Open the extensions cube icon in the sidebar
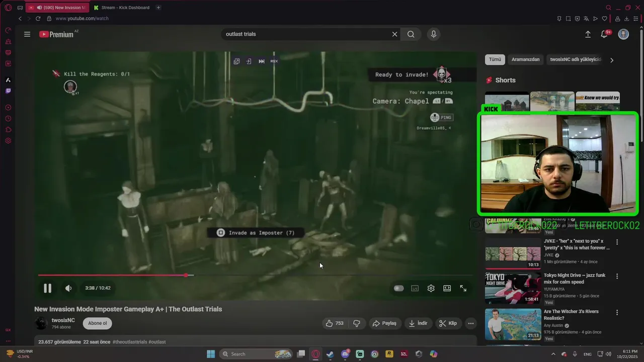The height and width of the screenshot is (362, 644). point(8,130)
